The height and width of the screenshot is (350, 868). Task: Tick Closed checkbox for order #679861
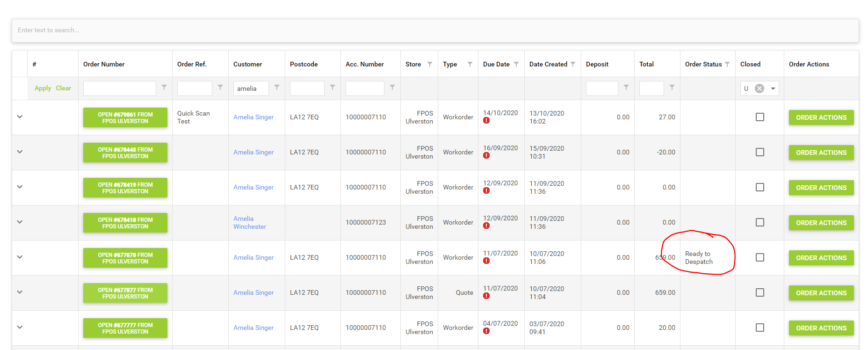click(760, 117)
